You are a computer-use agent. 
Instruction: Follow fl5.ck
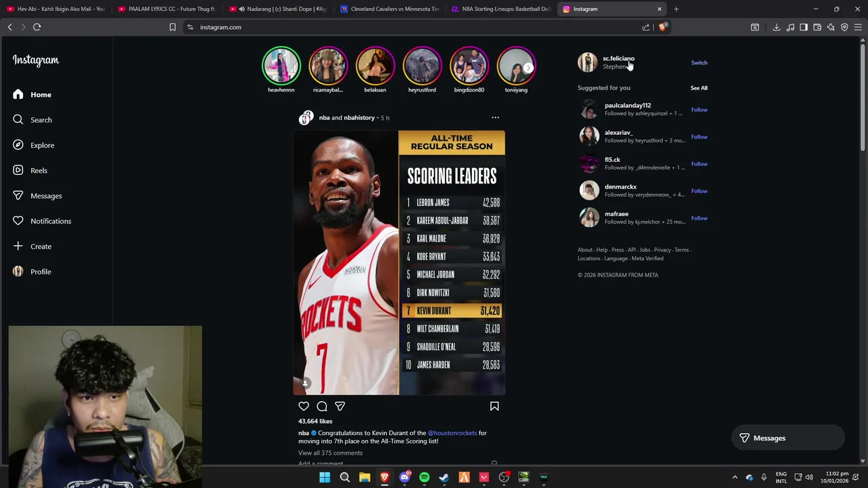[699, 164]
